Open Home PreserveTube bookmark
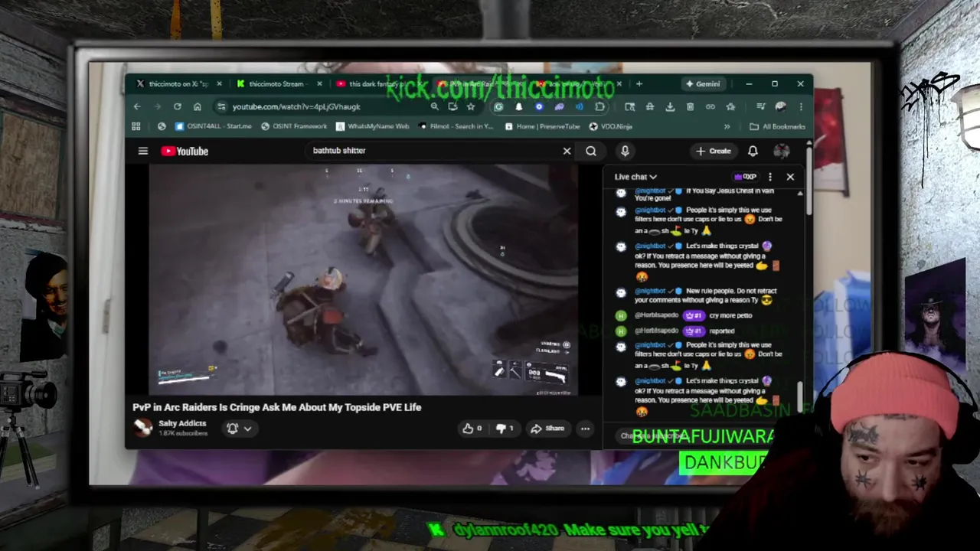 point(542,126)
